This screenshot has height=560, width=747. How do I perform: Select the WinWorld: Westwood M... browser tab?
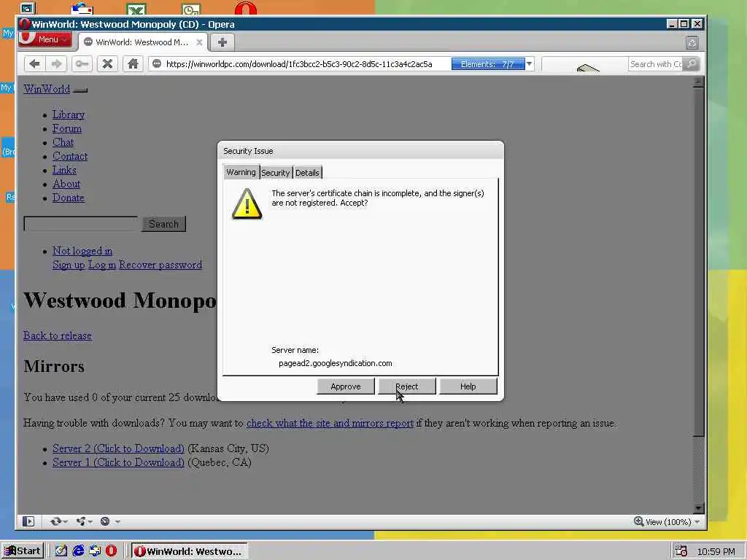(143, 42)
